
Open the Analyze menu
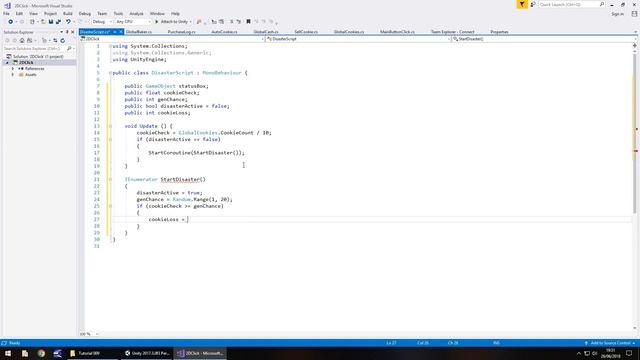(136, 14)
